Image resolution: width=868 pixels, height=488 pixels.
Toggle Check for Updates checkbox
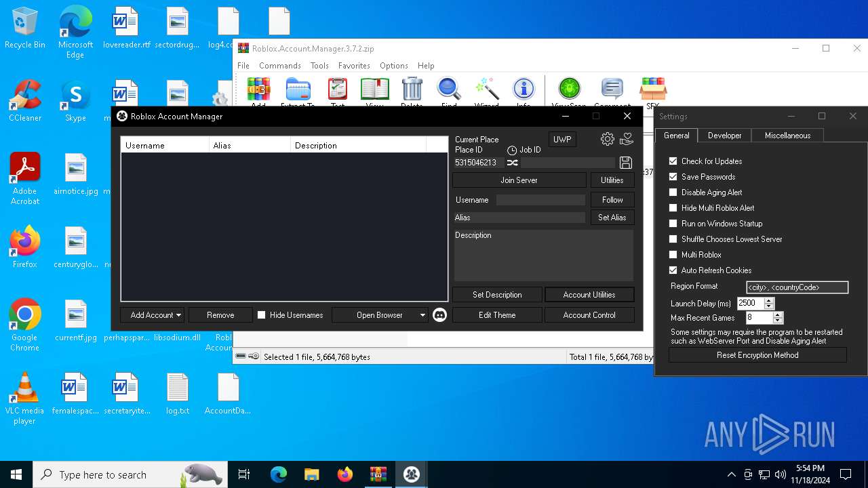[x=673, y=161]
